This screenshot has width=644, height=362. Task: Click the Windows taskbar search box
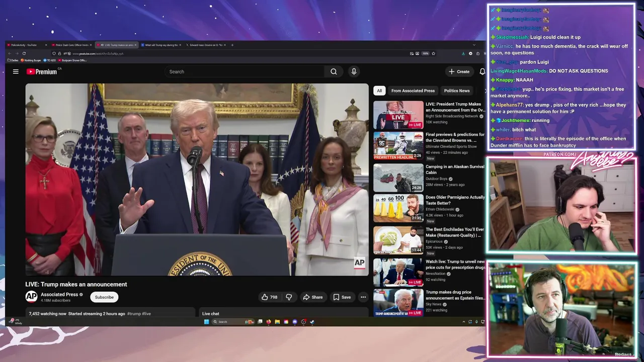(233, 322)
